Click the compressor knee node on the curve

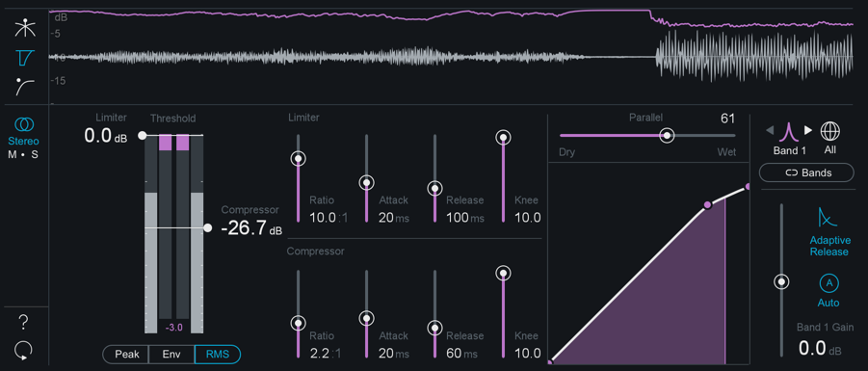point(707,205)
